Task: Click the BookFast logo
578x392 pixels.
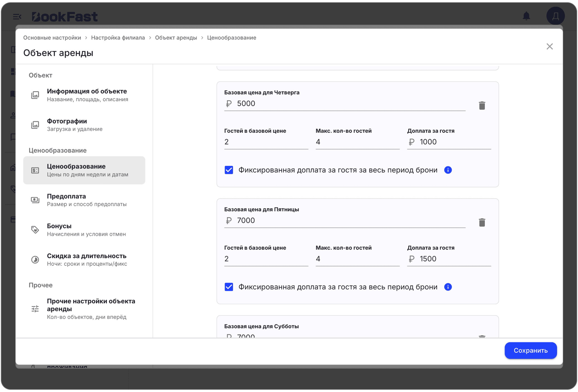Action: [x=65, y=17]
